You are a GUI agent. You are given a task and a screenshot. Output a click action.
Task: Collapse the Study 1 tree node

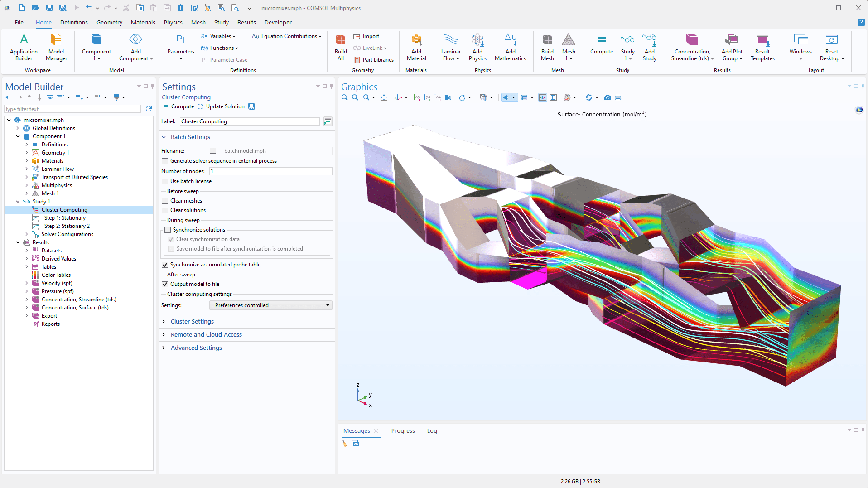click(18, 202)
